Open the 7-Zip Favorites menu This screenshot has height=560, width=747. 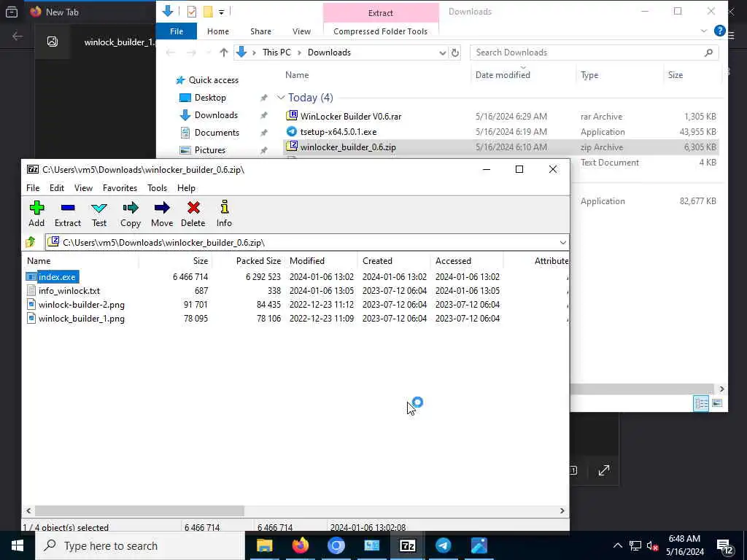120,188
